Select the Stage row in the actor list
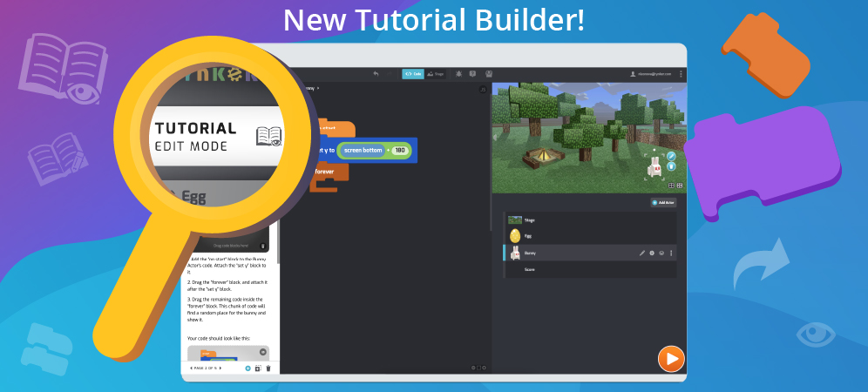The image size is (868, 392). pyautogui.click(x=589, y=220)
